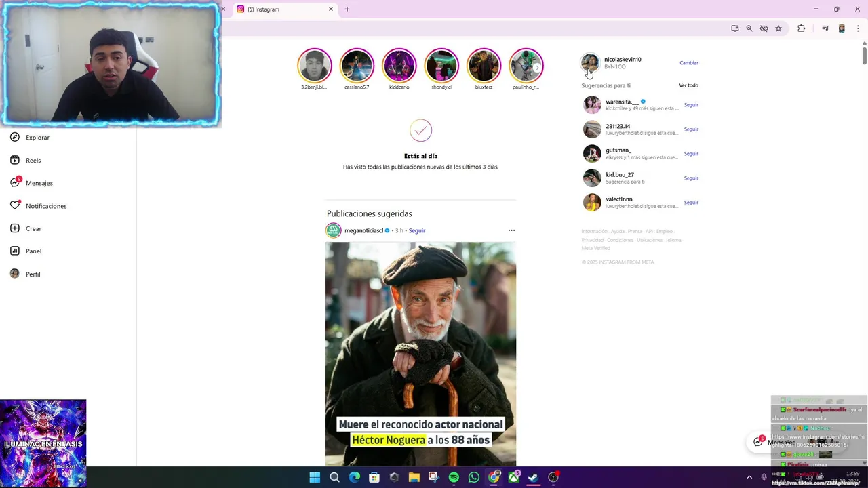The width and height of the screenshot is (868, 488).
Task: View the kiddcario story
Action: [x=399, y=66]
